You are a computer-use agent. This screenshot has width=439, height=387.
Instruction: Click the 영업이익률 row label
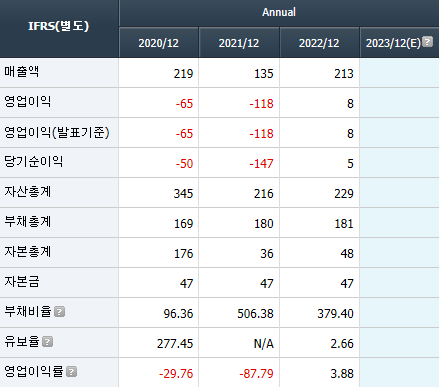34,372
